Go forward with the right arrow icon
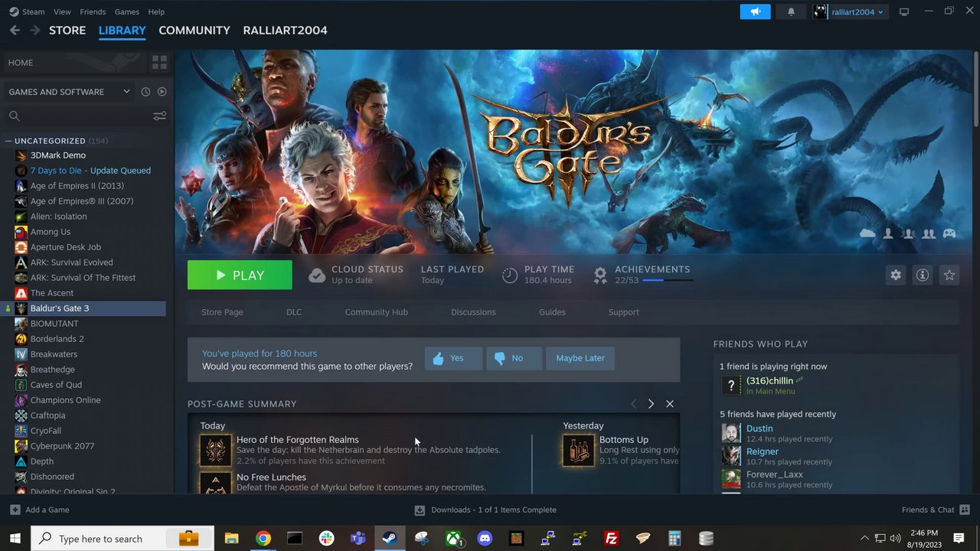 click(x=34, y=30)
